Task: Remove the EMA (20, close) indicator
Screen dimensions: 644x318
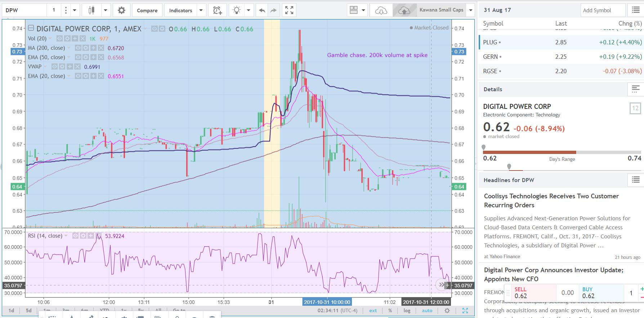Action: [101, 76]
